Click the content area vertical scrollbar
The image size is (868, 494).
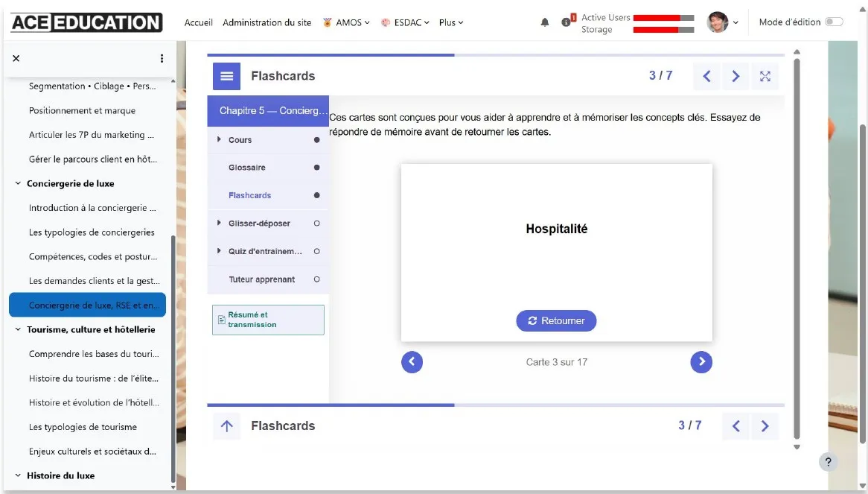pos(797,248)
